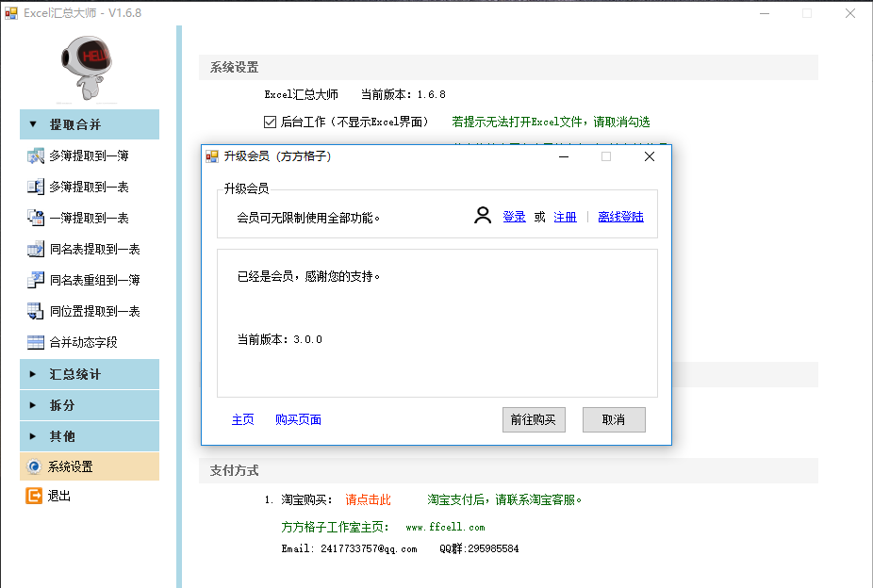Select 多簿提取到一表 in sidebar
The image size is (873, 588).
click(89, 187)
